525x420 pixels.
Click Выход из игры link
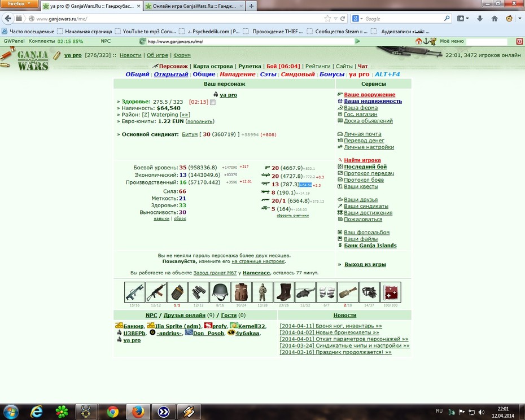click(365, 264)
